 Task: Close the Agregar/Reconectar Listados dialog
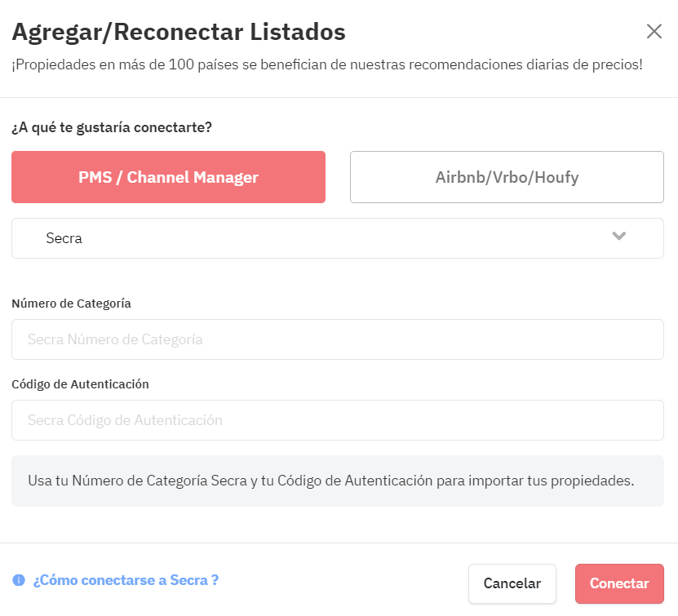click(654, 32)
